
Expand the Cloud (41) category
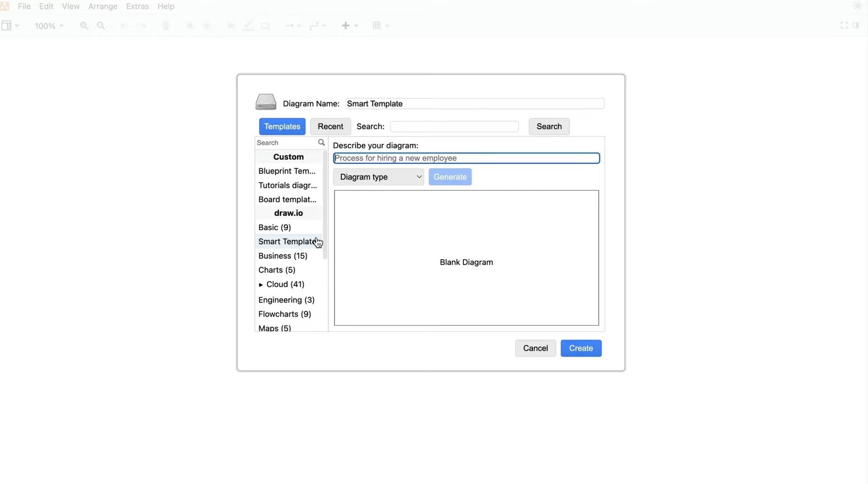point(261,285)
